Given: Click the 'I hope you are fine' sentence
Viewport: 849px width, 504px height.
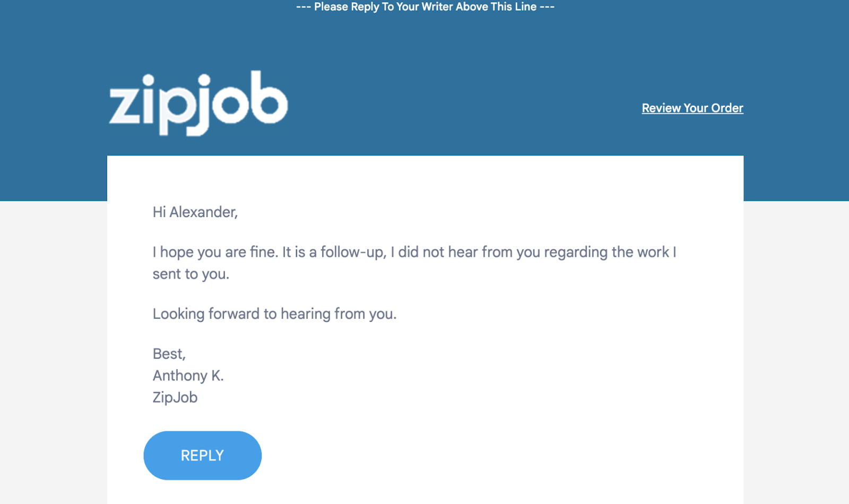Looking at the screenshot, I should pyautogui.click(x=215, y=252).
